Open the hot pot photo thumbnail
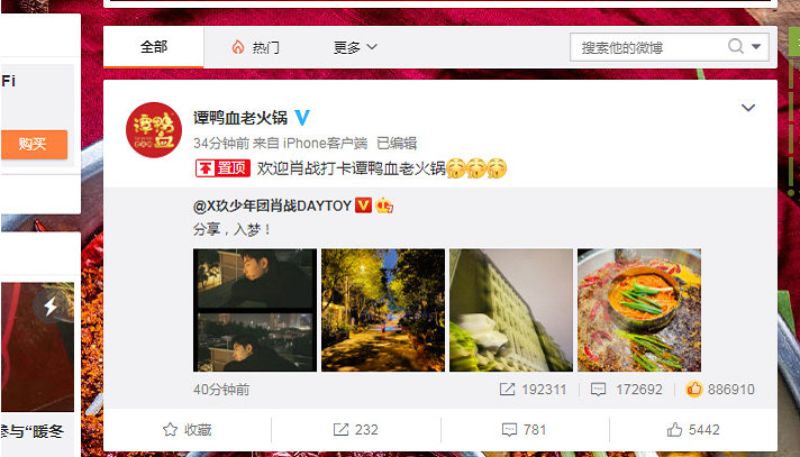The image size is (800, 457). point(639,310)
